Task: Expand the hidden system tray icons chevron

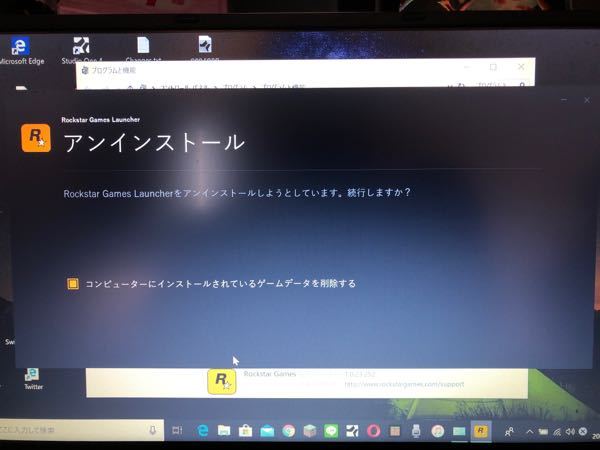Action: pos(530,432)
